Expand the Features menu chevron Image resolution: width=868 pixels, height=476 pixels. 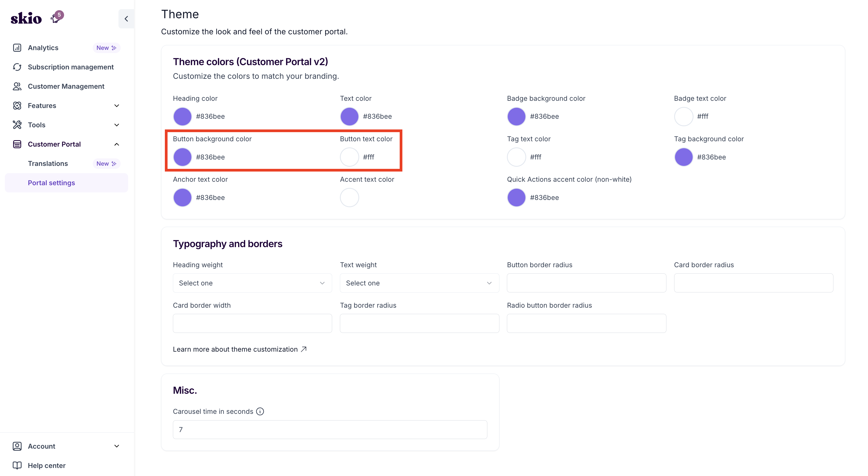point(117,105)
